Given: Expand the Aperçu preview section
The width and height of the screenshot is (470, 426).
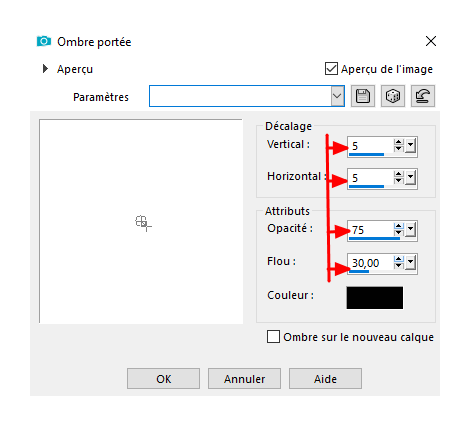Looking at the screenshot, I should pyautogui.click(x=45, y=69).
